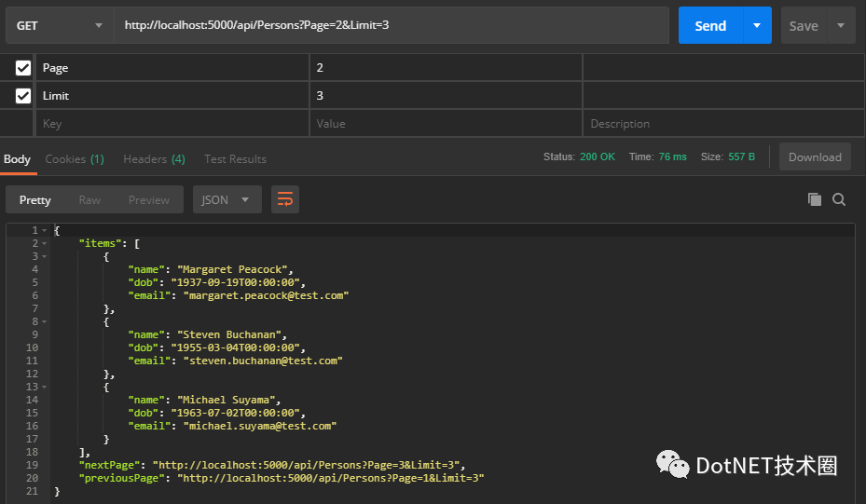Select the Raw view tab
The width and height of the screenshot is (866, 504).
click(x=89, y=200)
